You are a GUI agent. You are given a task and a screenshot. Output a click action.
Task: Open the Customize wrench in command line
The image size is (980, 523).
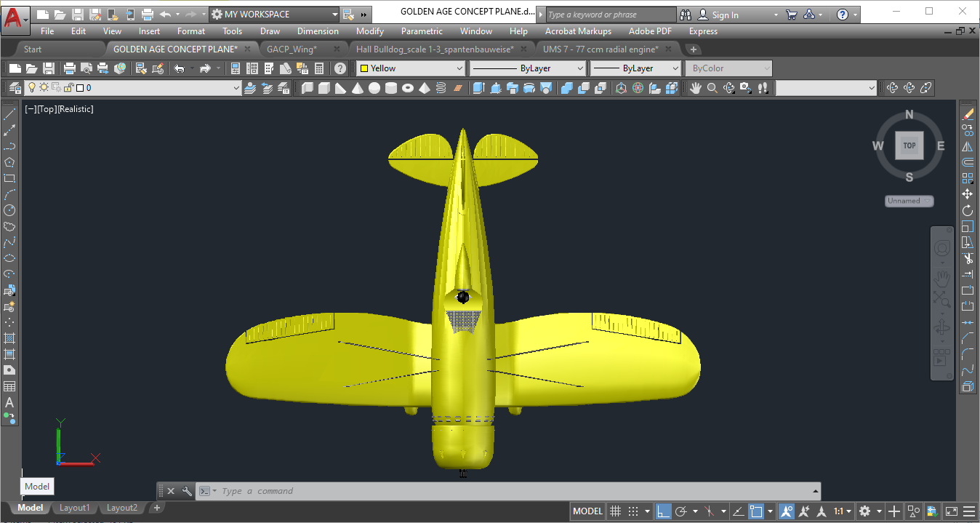coord(187,491)
